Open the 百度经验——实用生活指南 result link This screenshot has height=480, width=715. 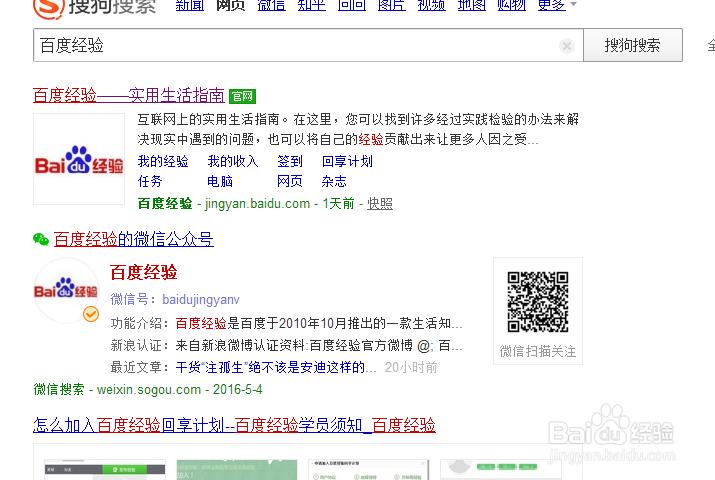(129, 95)
